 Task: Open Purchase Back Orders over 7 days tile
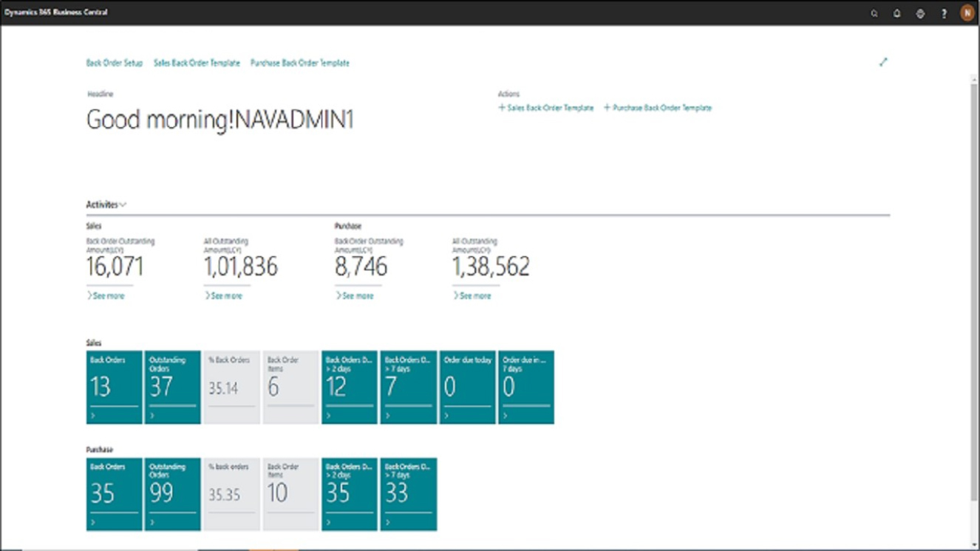coord(408,493)
